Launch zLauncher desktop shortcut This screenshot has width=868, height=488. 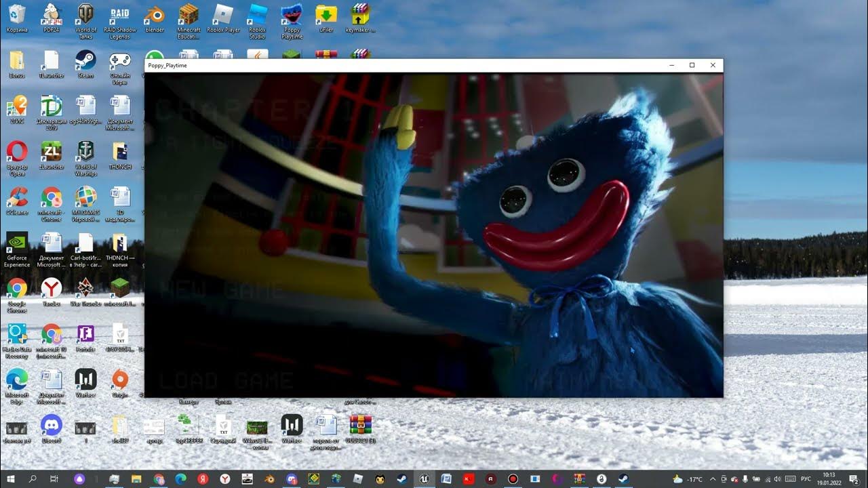[52, 155]
